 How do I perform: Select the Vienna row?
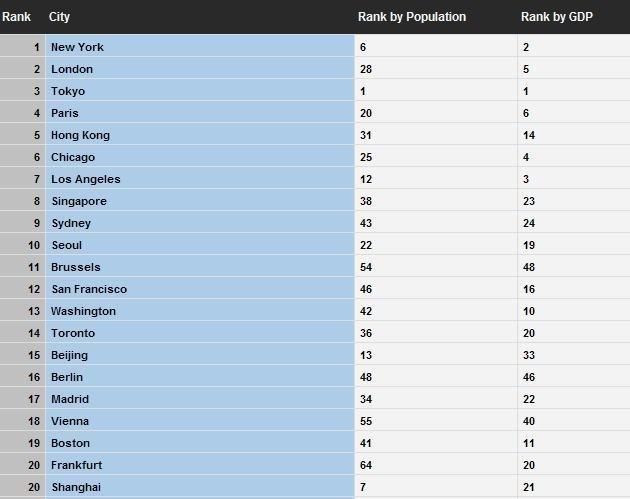[315, 420]
